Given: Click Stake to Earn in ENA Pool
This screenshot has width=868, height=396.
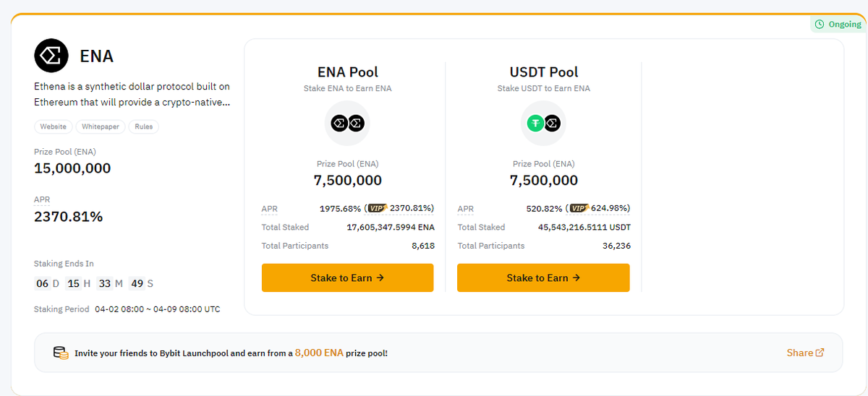Looking at the screenshot, I should (347, 277).
